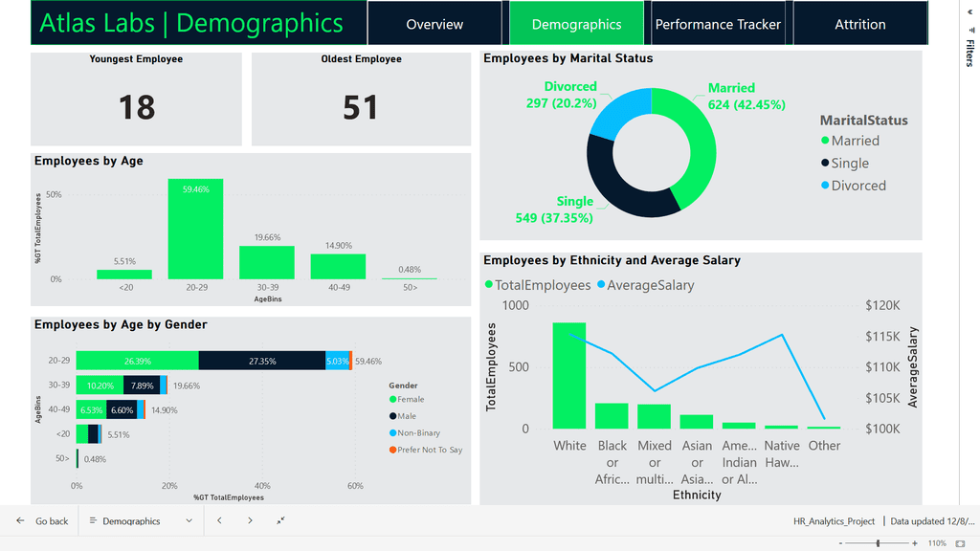
Task: Adjust the zoom slider handle
Action: pyautogui.click(x=879, y=543)
